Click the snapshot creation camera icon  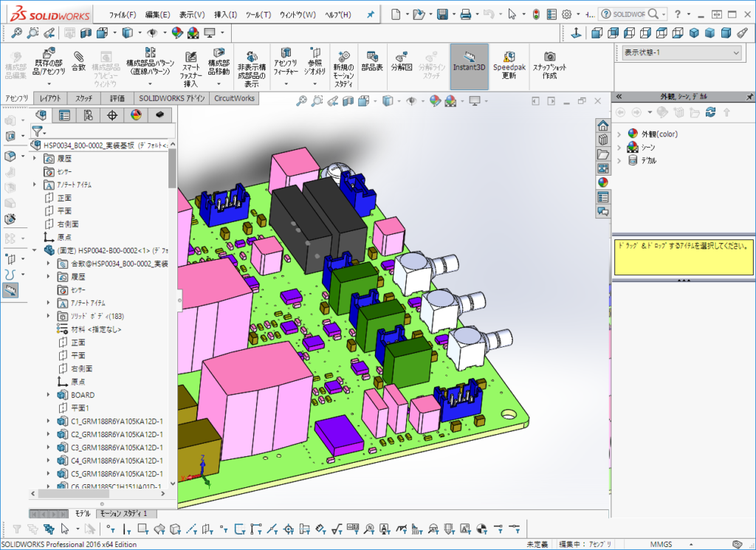(549, 56)
